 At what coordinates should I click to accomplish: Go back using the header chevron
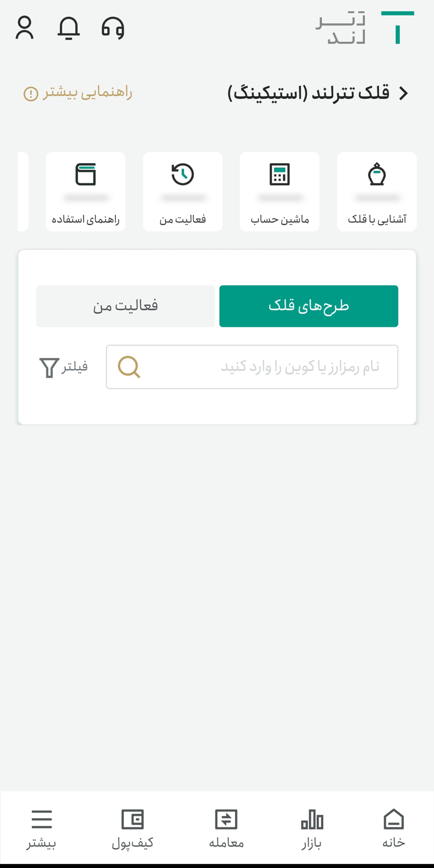click(403, 93)
